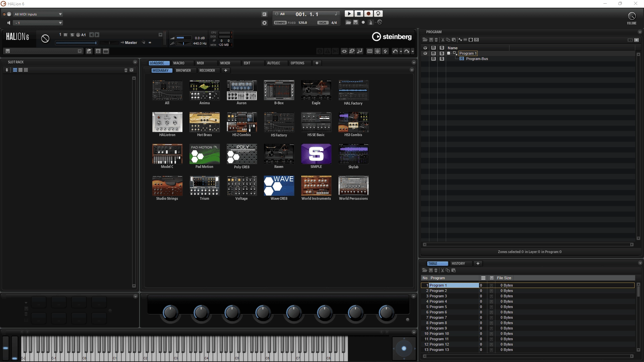Click the undo arrow icon
This screenshot has width=644, height=362.
point(395,51)
